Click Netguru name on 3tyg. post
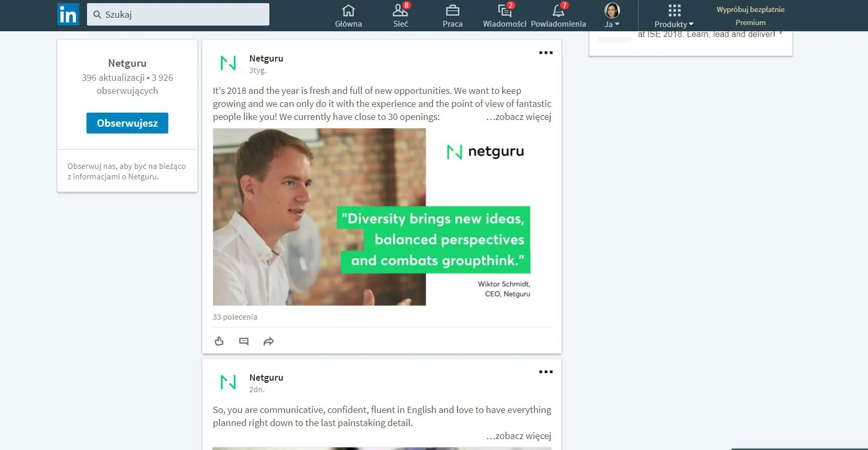The height and width of the screenshot is (450, 868). (266, 58)
